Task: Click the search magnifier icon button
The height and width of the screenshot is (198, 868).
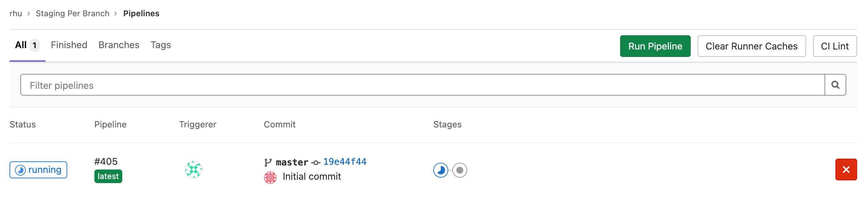Action: 835,85
